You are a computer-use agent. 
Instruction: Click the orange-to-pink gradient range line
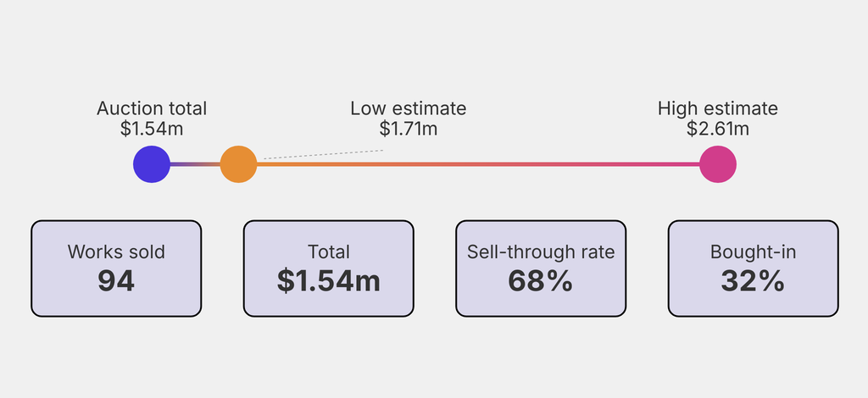pyautogui.click(x=475, y=164)
